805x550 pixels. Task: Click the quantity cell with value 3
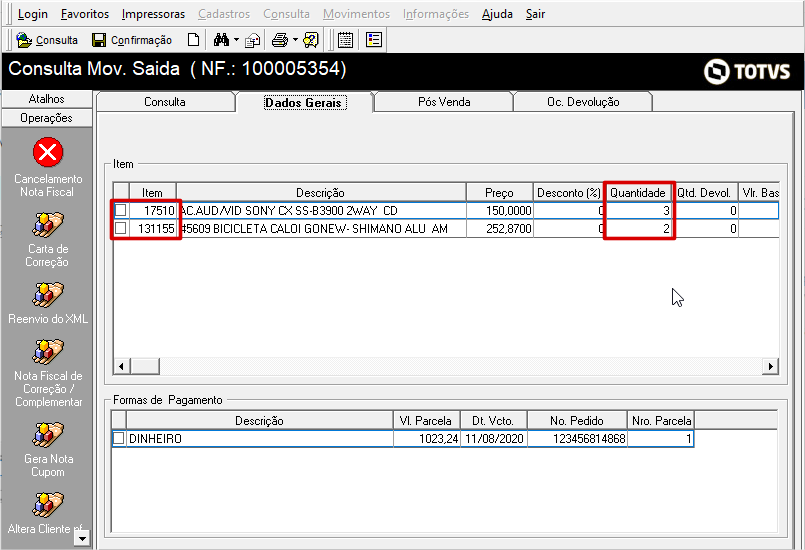click(639, 211)
